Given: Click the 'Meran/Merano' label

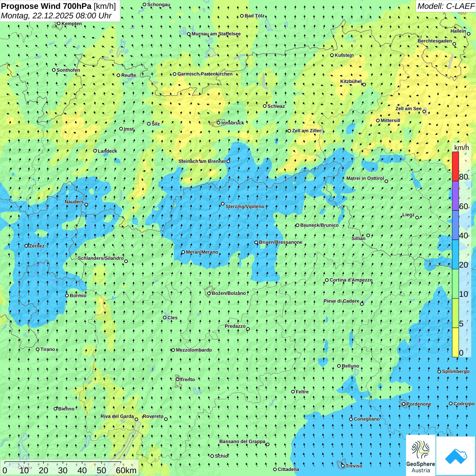Looking at the screenshot, I should tap(202, 252).
